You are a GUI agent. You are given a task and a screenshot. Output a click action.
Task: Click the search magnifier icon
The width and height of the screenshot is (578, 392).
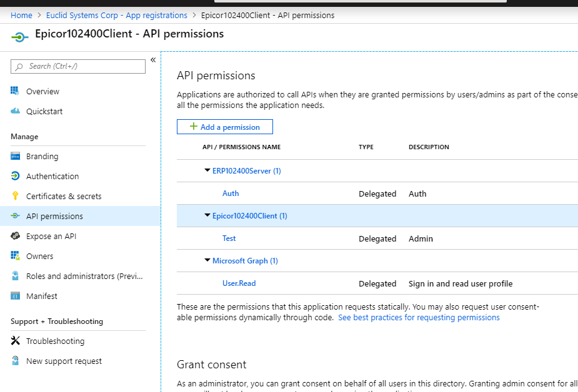pyautogui.click(x=19, y=67)
